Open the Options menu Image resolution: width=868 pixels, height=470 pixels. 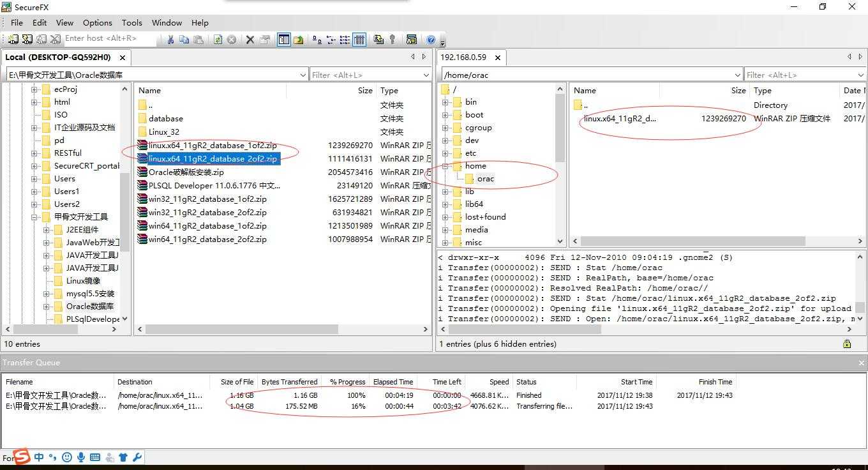click(x=98, y=22)
